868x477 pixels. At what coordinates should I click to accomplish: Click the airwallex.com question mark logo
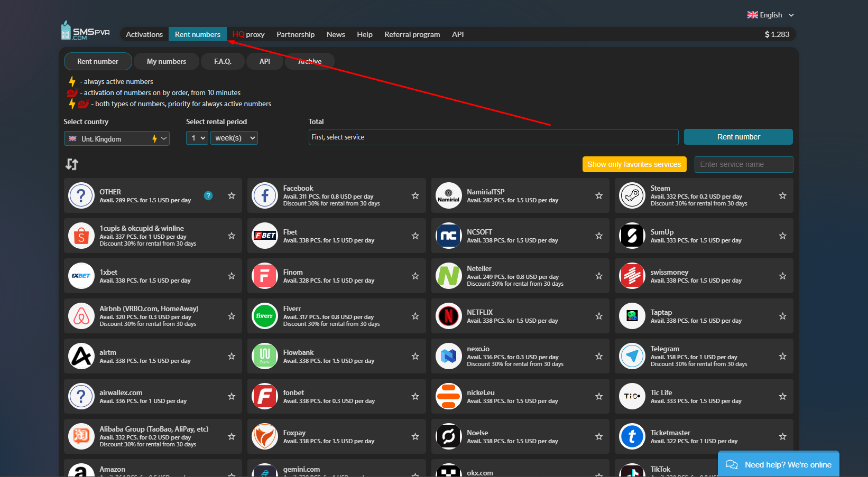(81, 396)
